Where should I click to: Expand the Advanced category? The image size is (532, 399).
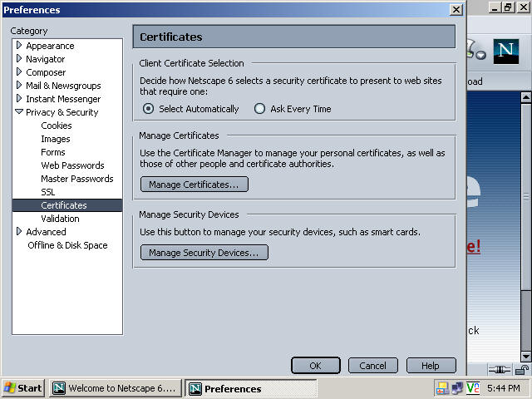click(19, 231)
